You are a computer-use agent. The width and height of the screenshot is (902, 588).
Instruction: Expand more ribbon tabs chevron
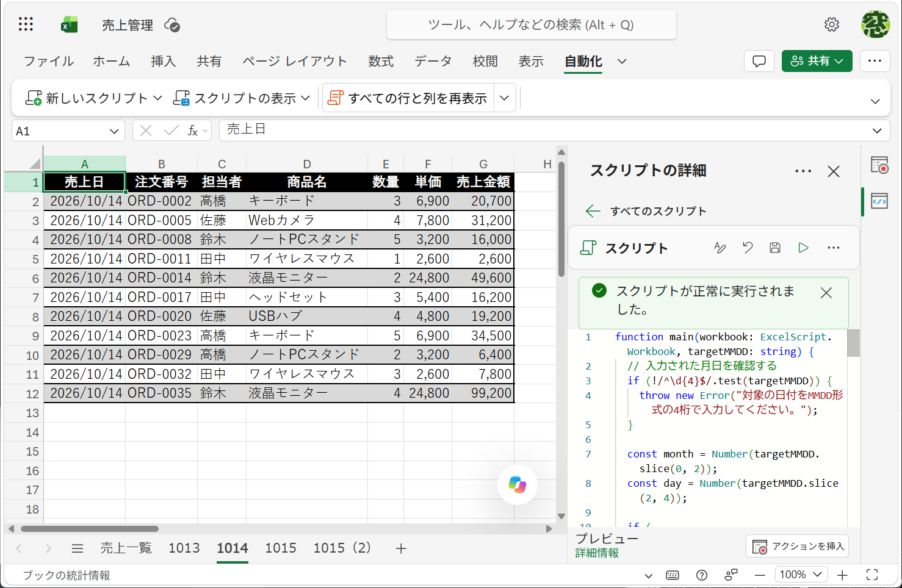[x=622, y=61]
